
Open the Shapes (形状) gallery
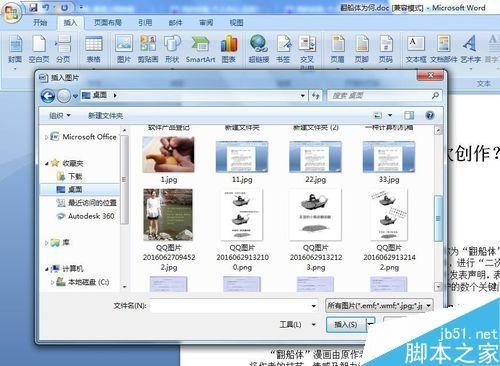pyautogui.click(x=172, y=49)
